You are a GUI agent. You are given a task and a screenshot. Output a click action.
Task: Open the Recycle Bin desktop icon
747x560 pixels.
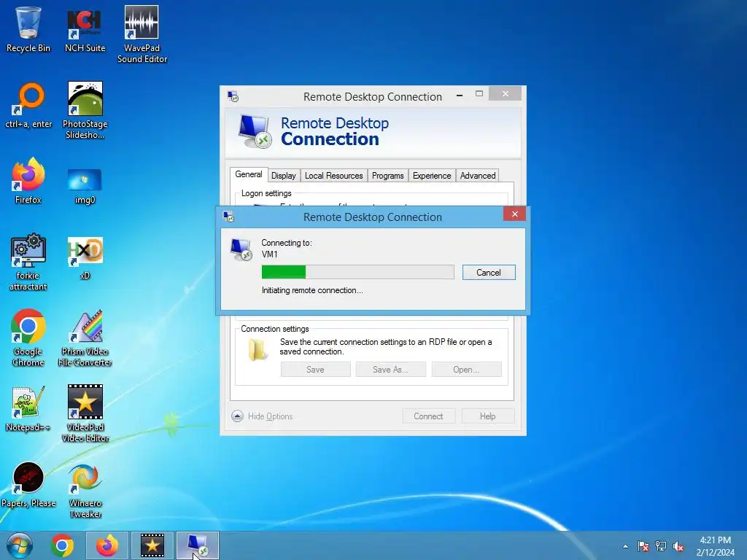click(28, 28)
